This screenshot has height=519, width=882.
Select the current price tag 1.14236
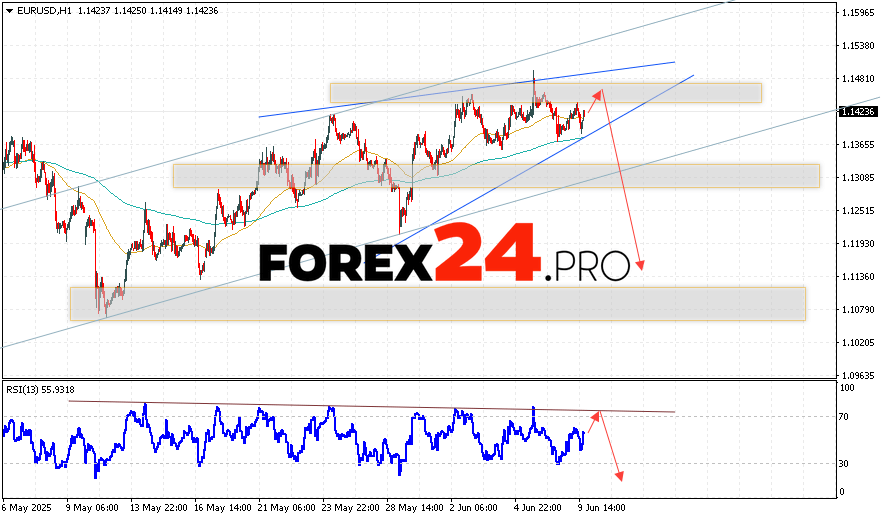[x=860, y=111]
